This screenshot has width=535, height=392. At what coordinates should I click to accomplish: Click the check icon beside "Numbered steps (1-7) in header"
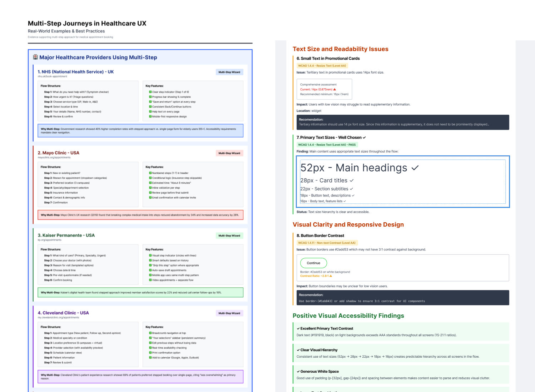150,173
